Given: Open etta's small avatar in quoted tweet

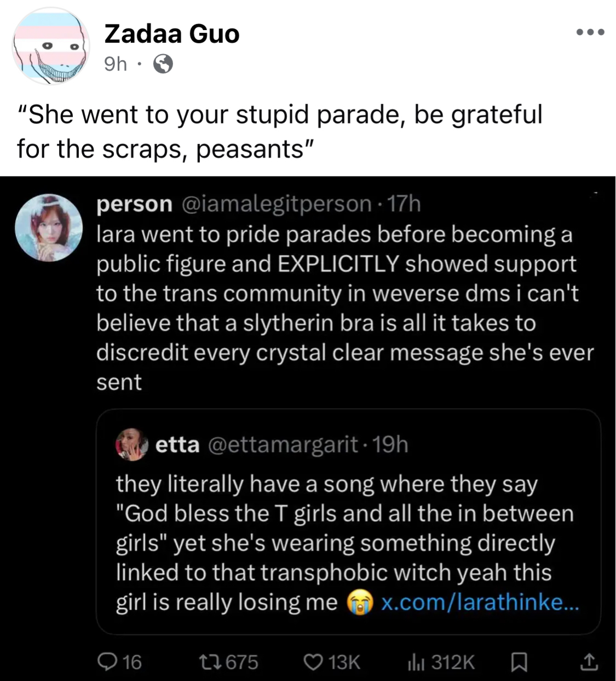Looking at the screenshot, I should click(x=132, y=444).
